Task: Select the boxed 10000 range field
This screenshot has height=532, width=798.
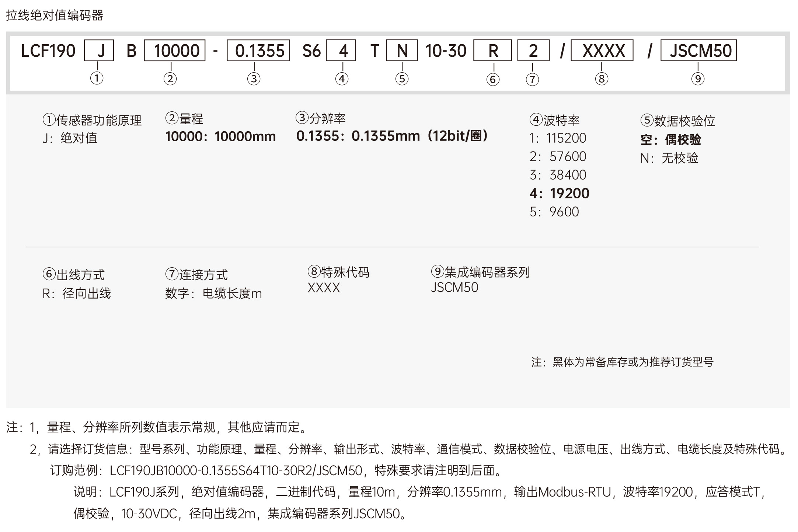Action: click(174, 51)
